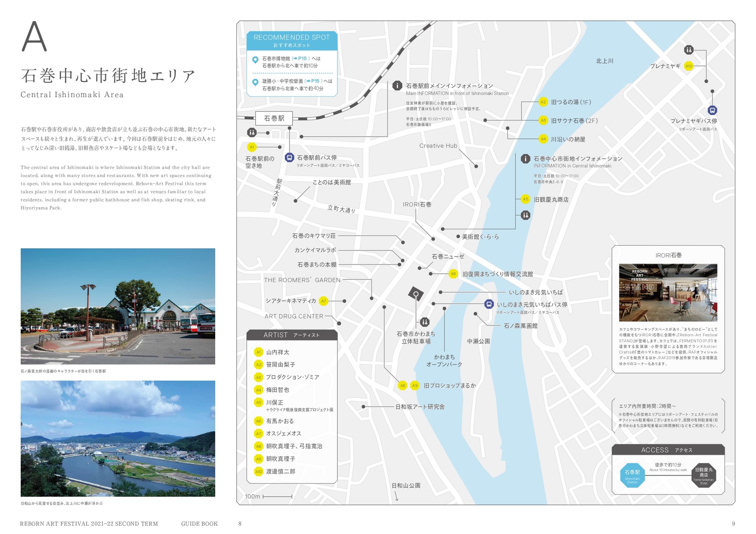This screenshot has height=534, width=756.
Task: Click the parking marker above 石巻市かわまち立体駐車場
Action: pos(416,294)
